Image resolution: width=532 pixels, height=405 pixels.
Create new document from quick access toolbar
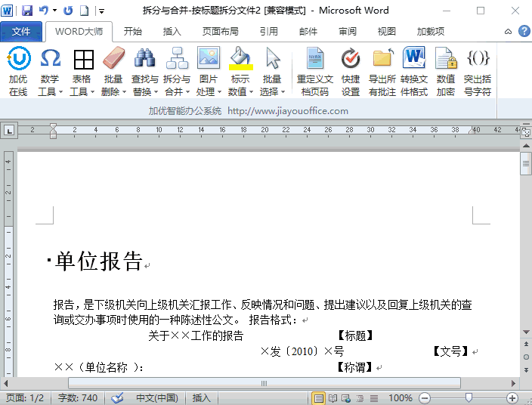coord(84,11)
